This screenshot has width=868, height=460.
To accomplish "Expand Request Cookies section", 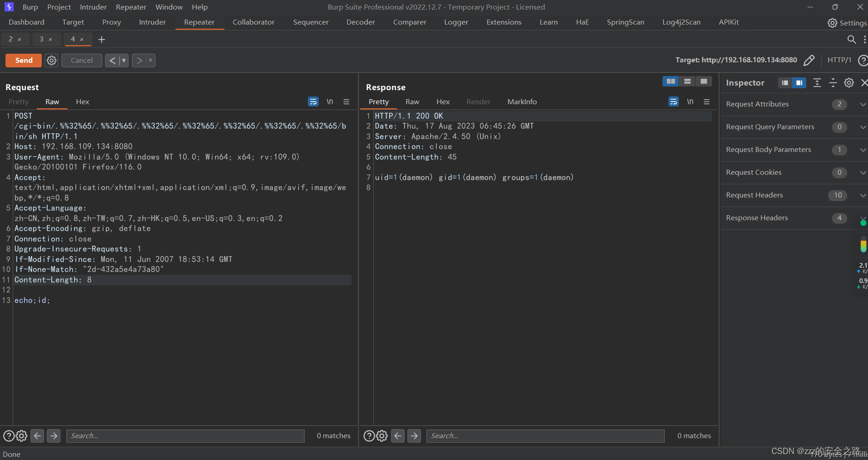I will (x=863, y=172).
